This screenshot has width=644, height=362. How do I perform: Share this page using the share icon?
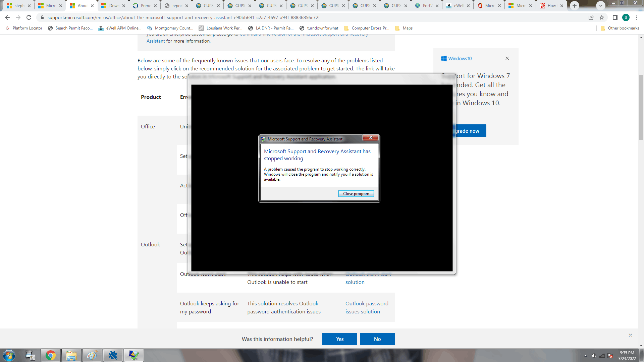point(591,17)
